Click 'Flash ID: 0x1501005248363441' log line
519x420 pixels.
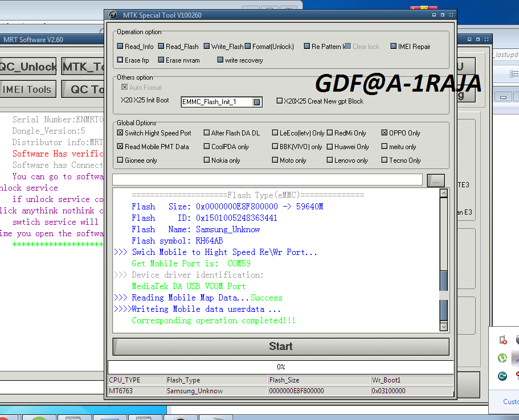point(204,218)
